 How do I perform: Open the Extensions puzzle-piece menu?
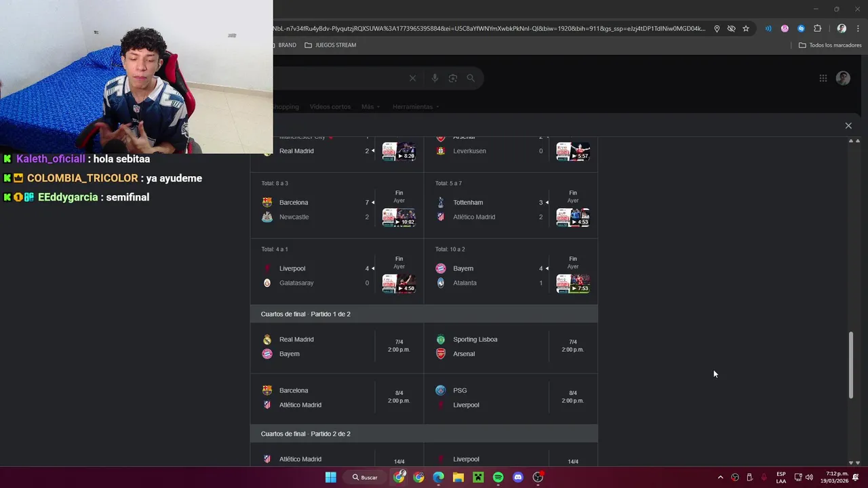click(817, 28)
